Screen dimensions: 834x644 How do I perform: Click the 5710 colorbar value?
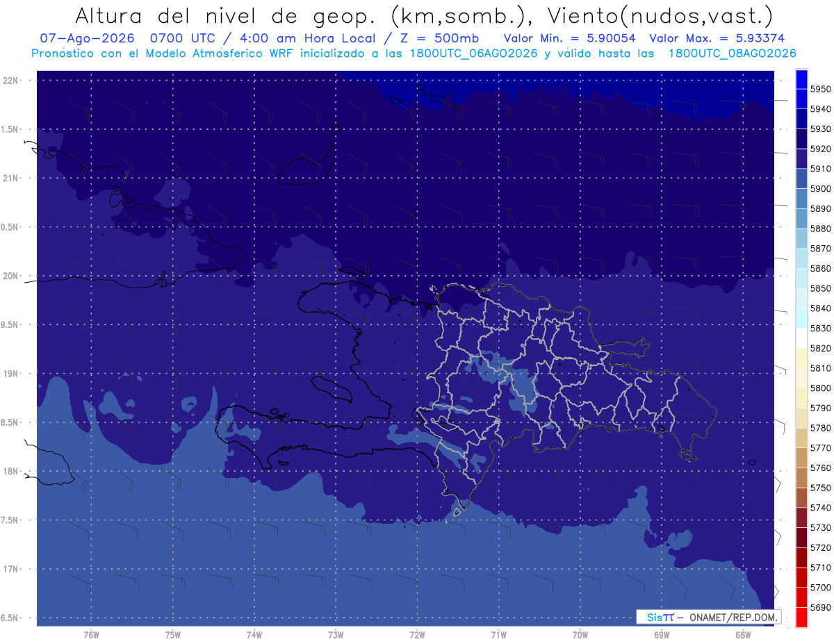coord(820,567)
